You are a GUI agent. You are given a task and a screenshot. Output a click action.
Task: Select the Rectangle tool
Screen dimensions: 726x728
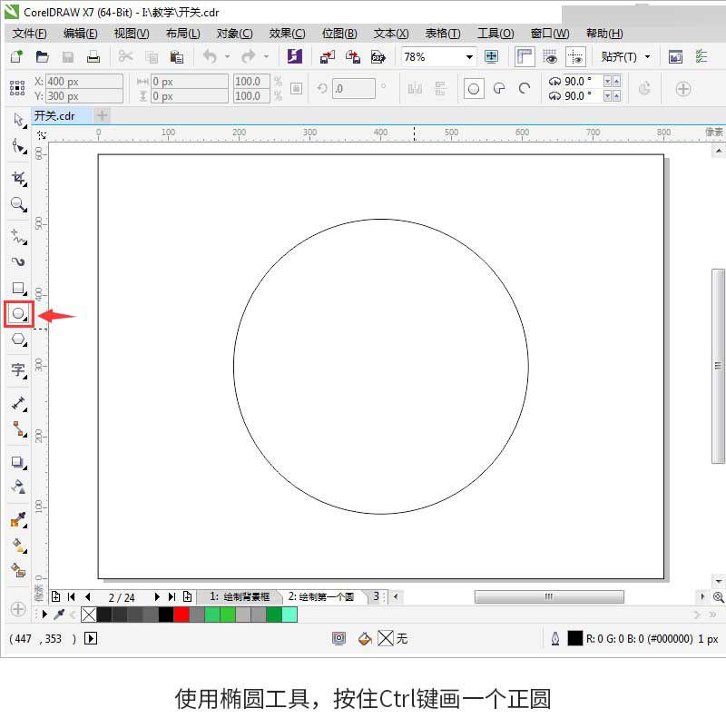click(x=18, y=289)
